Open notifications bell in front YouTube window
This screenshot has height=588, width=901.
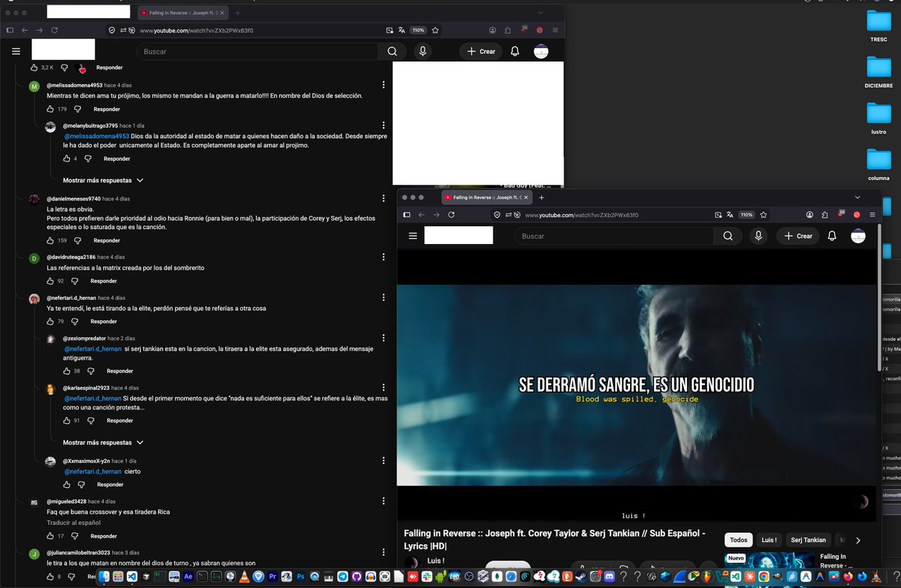(x=832, y=236)
